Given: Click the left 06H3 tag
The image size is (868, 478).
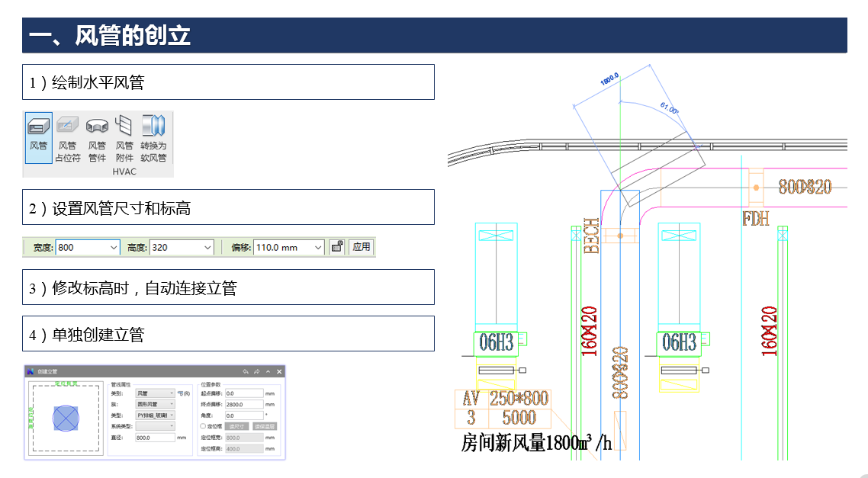Looking at the screenshot, I should click(x=496, y=343).
